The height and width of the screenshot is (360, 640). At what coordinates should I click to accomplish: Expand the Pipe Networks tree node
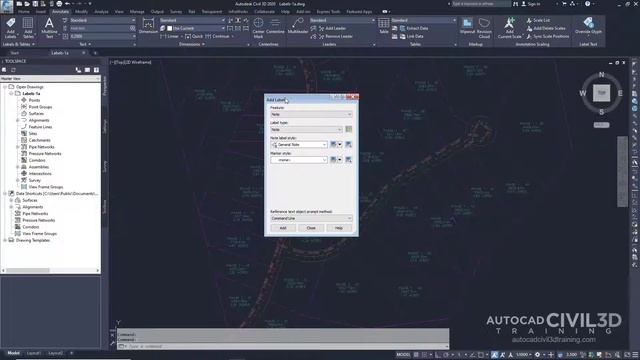(18, 147)
